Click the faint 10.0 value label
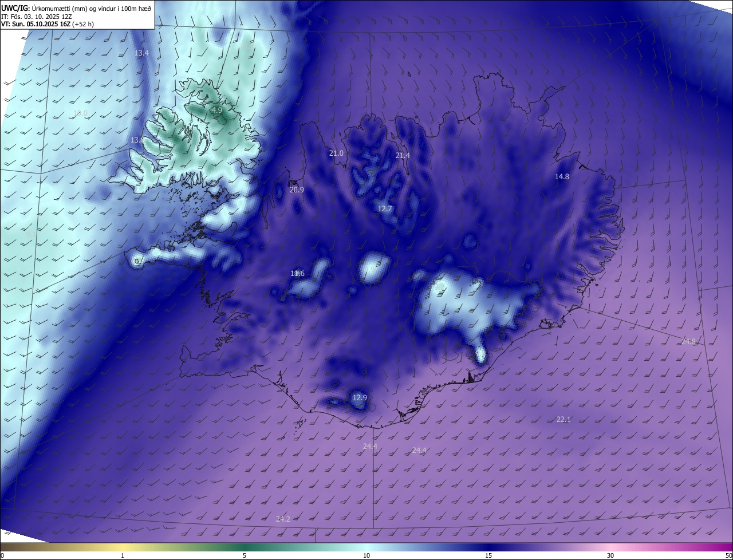This screenshot has height=560, width=733. tap(81, 113)
